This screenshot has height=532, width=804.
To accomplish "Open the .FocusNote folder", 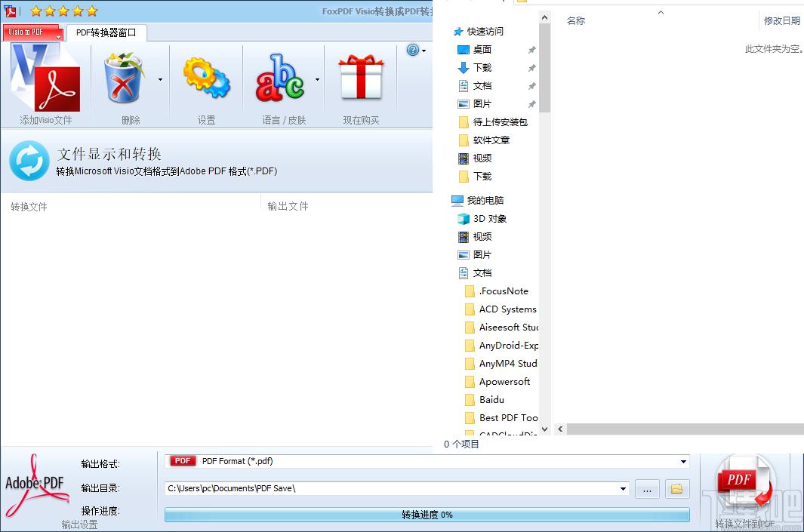I will (x=496, y=291).
